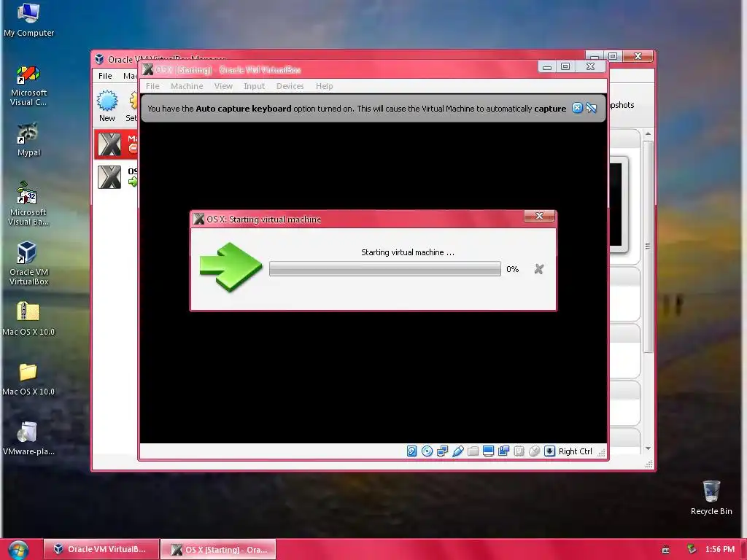Cancel the starting virtual machine progress
747x560 pixels.
[539, 269]
